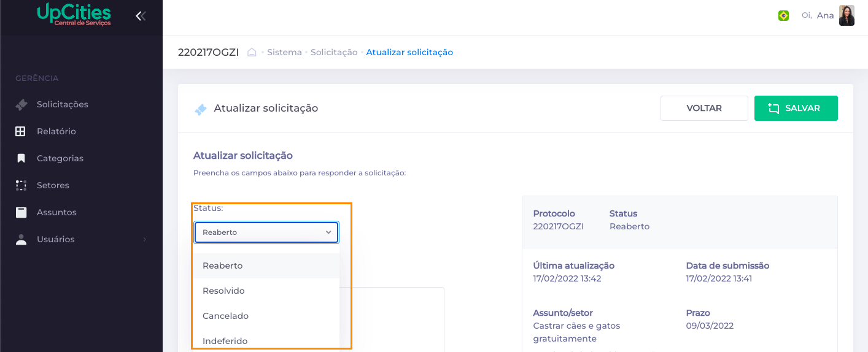
Task: Open Solicitações in the sidebar menu
Action: point(63,104)
